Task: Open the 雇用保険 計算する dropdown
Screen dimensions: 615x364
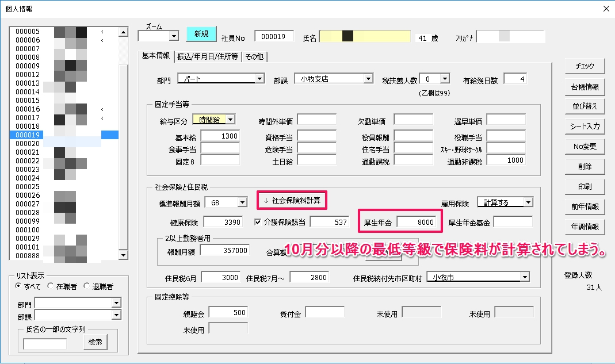Action: pyautogui.click(x=528, y=202)
